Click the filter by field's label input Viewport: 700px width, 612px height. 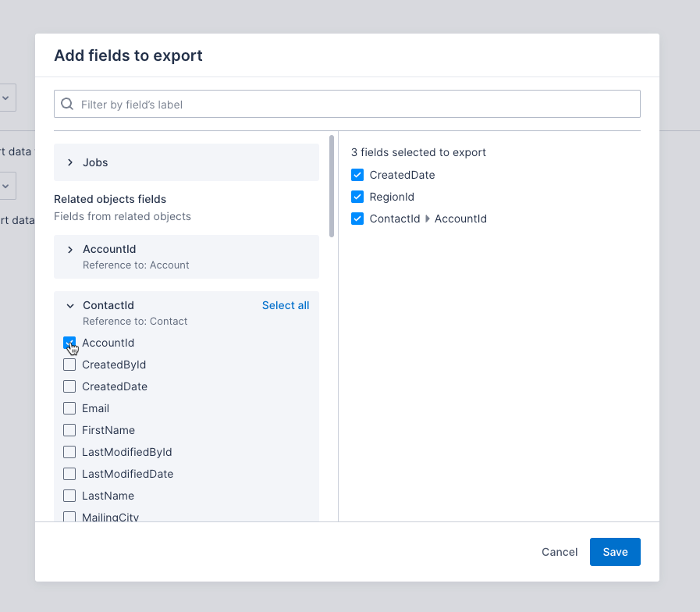click(x=312, y=103)
